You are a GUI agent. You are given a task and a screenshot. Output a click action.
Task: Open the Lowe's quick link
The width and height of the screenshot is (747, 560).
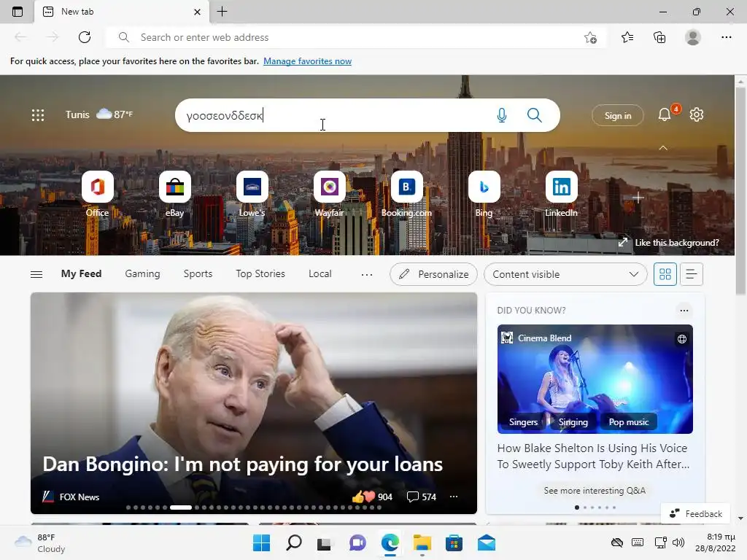252,194
